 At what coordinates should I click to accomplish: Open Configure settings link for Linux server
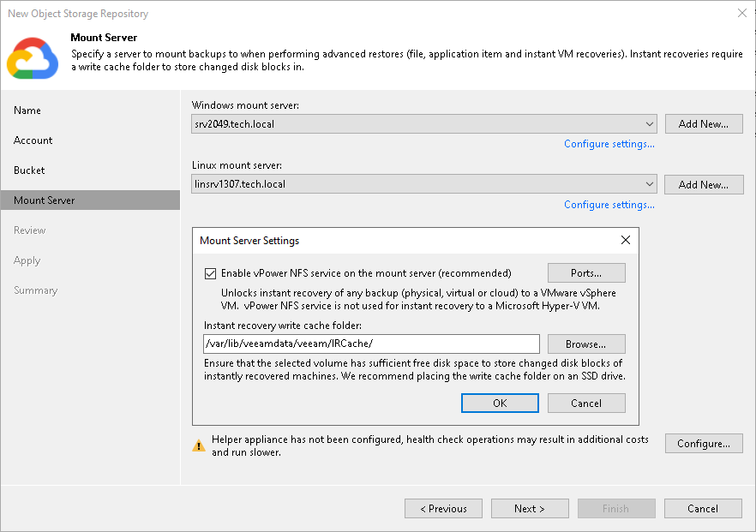pyautogui.click(x=609, y=205)
